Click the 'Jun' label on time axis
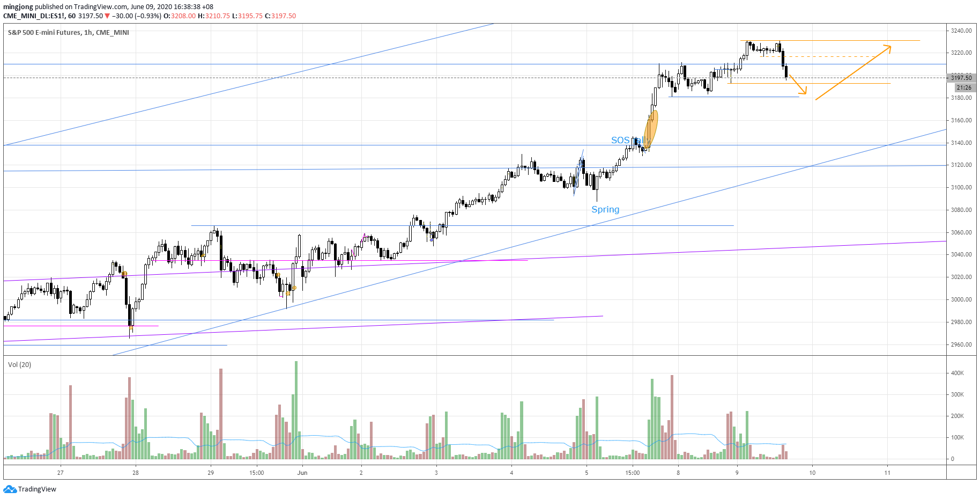 pos(302,473)
